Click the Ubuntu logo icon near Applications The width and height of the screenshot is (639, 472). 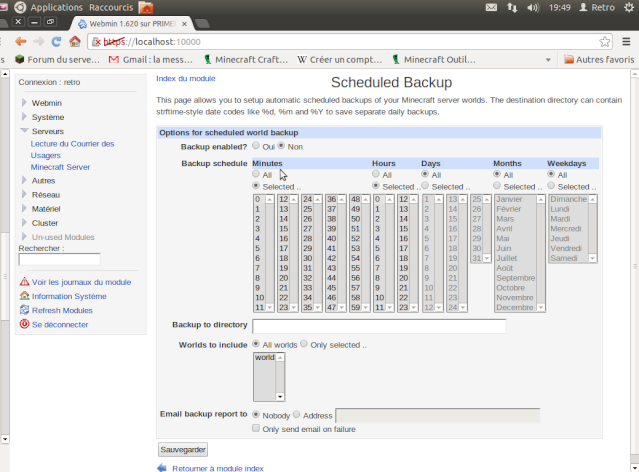click(x=20, y=7)
